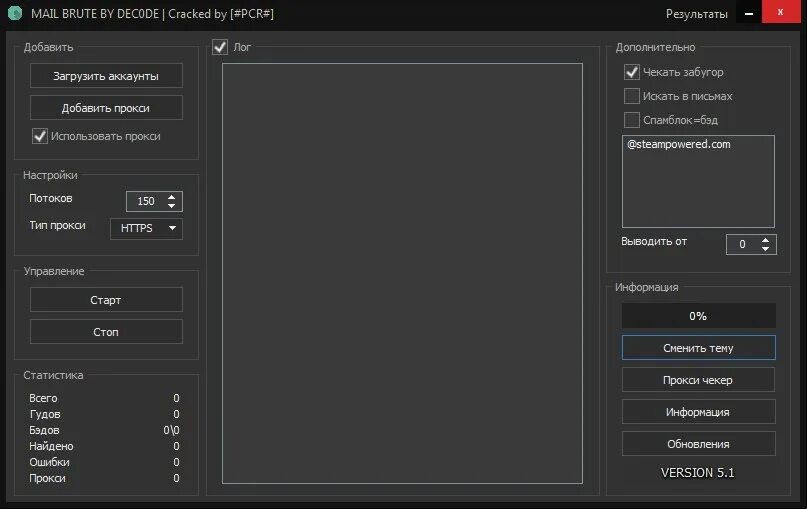Enable the Спамблок=бэд checkbox
Viewport: 807px width, 509px height.
pos(631,120)
